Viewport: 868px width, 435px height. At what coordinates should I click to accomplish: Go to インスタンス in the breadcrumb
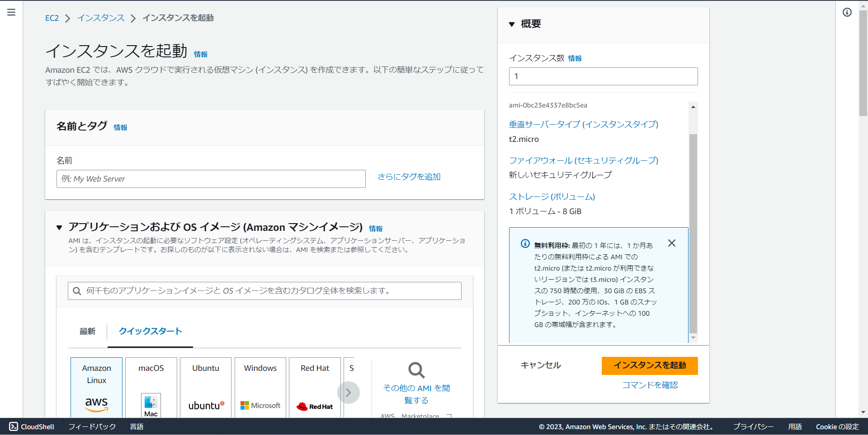(x=101, y=18)
